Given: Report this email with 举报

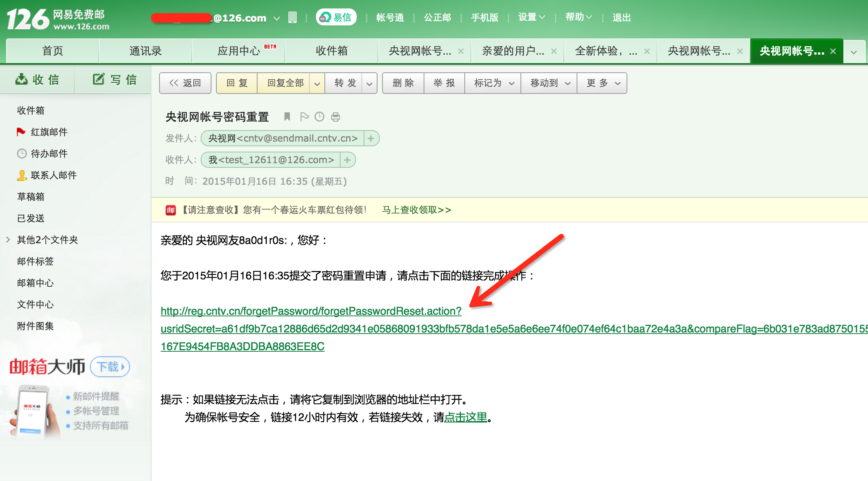Looking at the screenshot, I should point(444,83).
